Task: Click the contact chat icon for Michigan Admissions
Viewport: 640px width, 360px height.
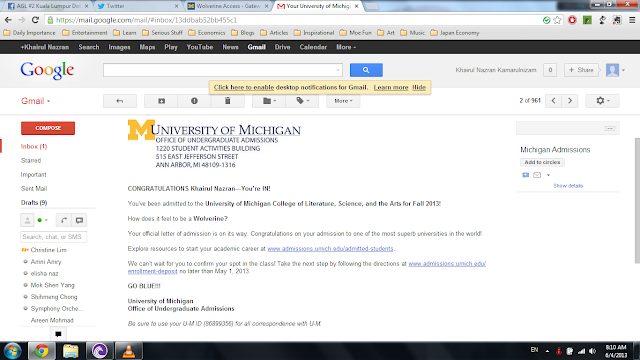Action: pyautogui.click(x=525, y=175)
